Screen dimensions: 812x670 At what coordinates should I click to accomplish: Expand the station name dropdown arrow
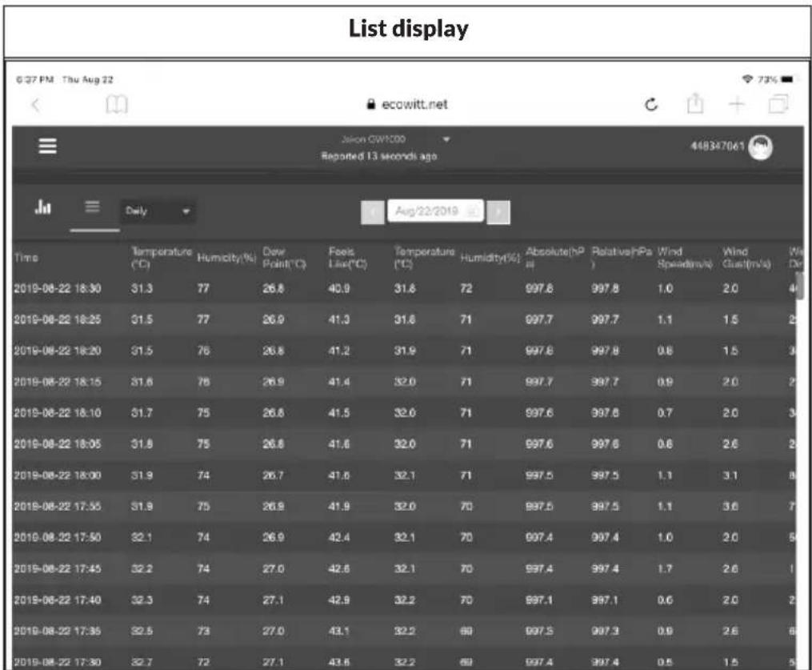click(446, 139)
